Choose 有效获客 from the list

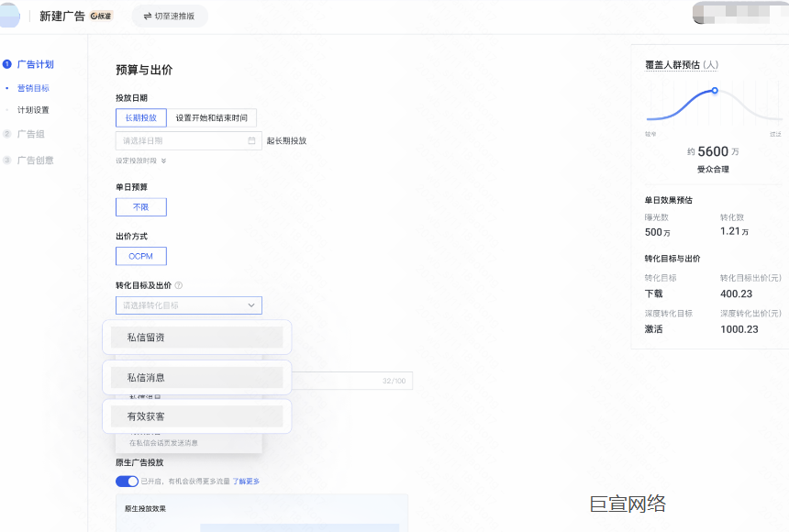[x=196, y=416]
